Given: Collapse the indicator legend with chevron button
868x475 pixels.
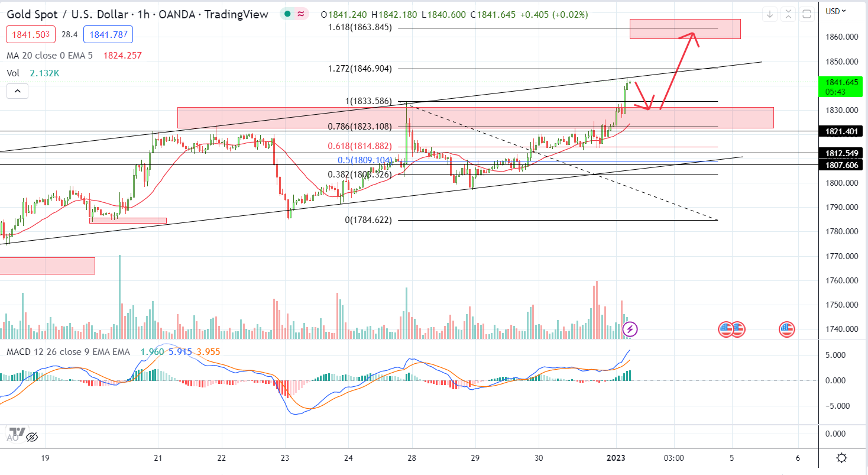Looking at the screenshot, I should (x=18, y=91).
